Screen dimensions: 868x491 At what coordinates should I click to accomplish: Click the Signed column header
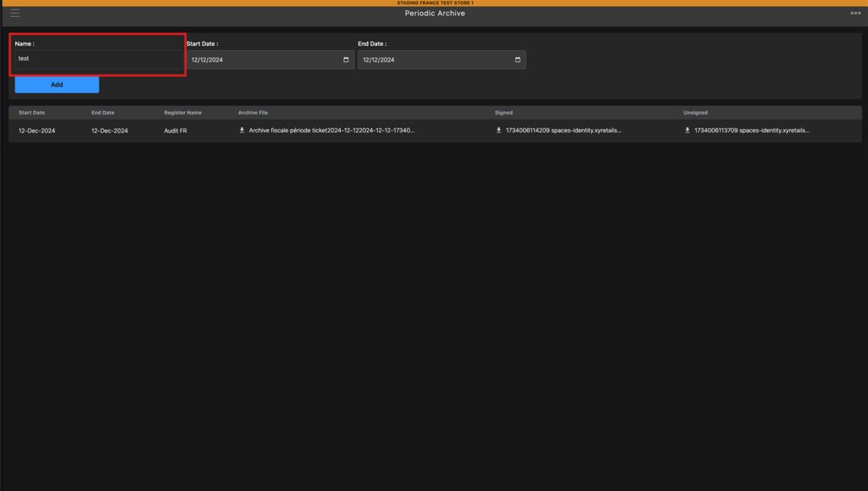(504, 113)
